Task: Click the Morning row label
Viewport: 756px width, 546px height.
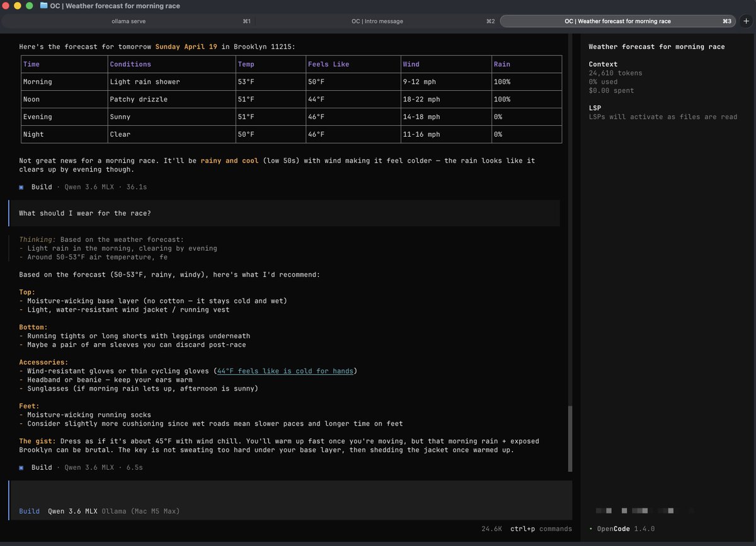Action: click(x=37, y=82)
